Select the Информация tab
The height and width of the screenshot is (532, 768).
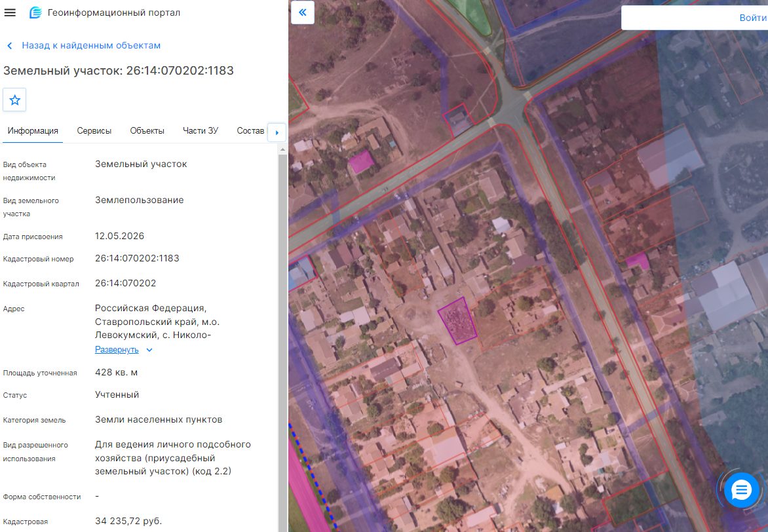point(33,131)
